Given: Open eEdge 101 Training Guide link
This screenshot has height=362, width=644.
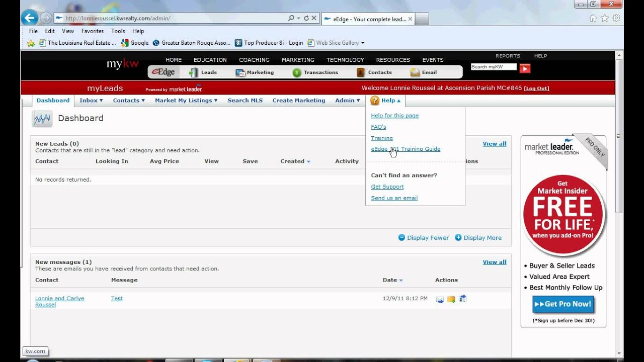Looking at the screenshot, I should point(406,149).
